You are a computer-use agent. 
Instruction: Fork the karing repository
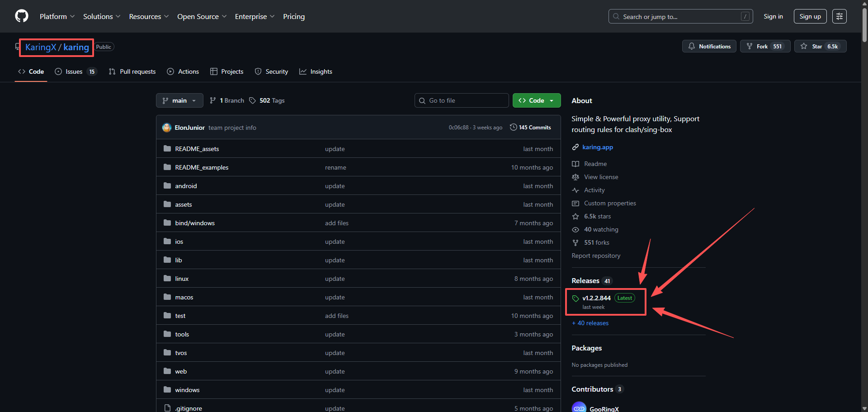[764, 47]
